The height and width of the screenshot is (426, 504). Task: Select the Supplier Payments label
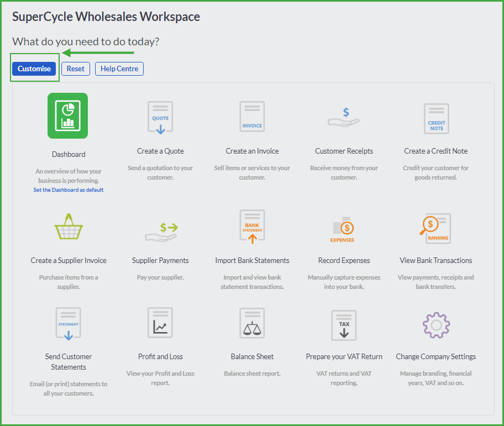click(160, 261)
